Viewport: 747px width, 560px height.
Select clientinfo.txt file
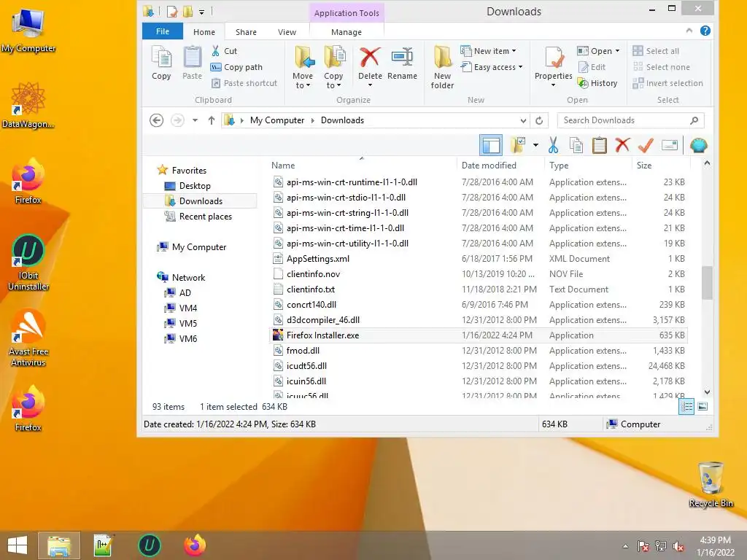click(479, 289)
